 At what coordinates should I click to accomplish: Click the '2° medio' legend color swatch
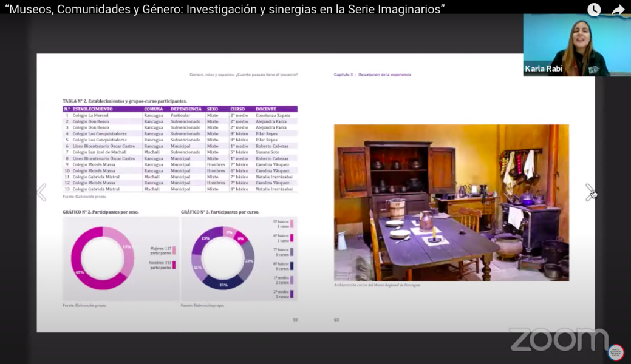292,294
